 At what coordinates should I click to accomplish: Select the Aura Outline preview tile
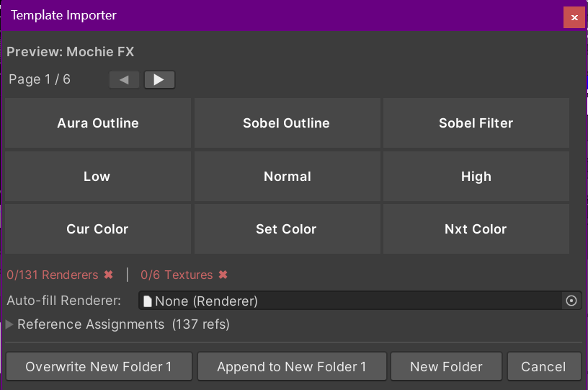[x=98, y=123]
